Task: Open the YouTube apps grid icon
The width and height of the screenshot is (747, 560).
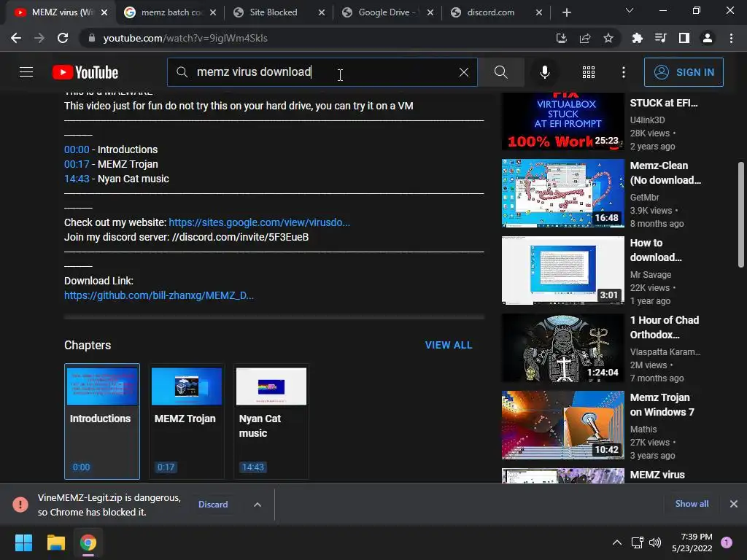Action: click(x=589, y=72)
